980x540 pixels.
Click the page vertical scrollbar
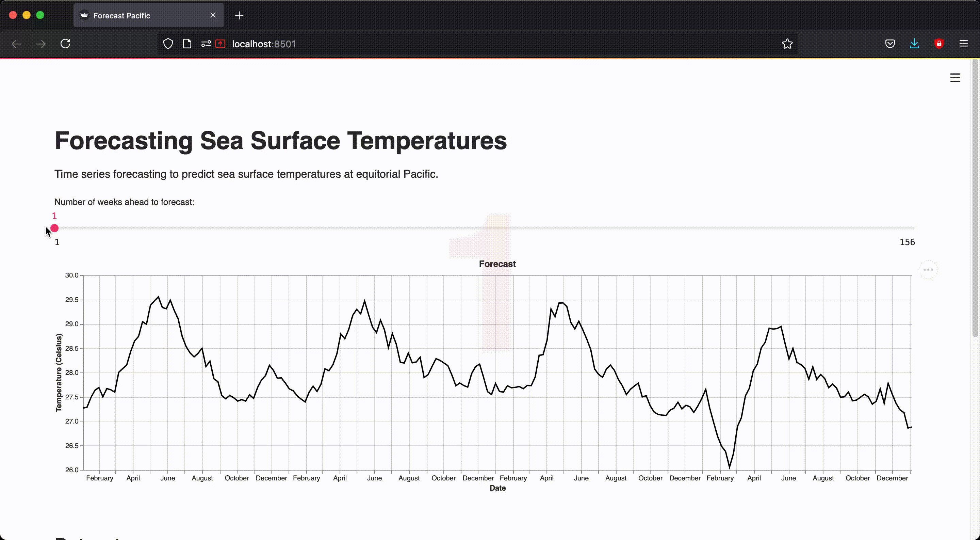click(974, 198)
